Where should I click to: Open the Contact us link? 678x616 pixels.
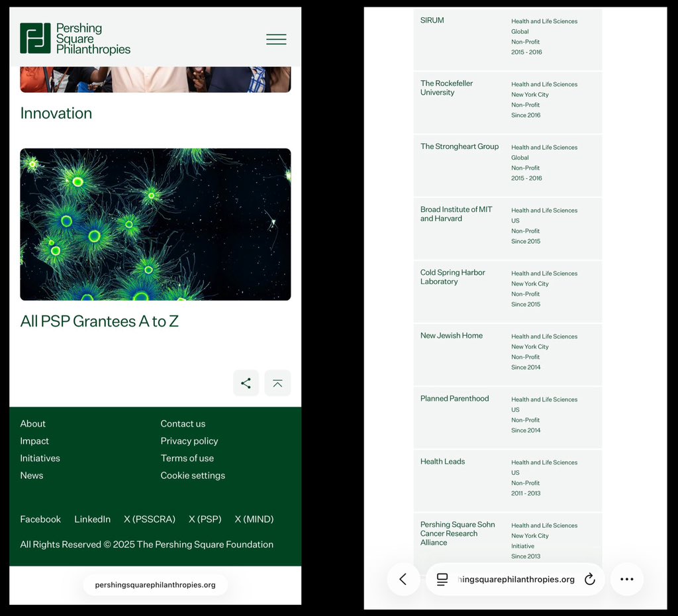click(183, 423)
